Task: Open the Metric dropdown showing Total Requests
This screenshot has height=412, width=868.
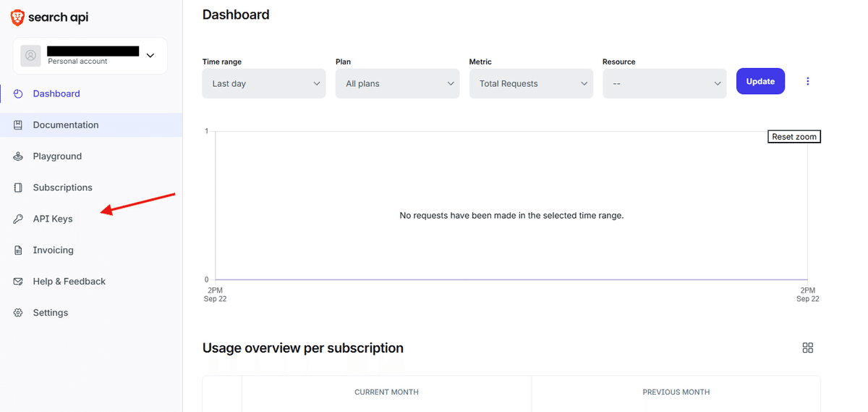Action: pyautogui.click(x=531, y=84)
